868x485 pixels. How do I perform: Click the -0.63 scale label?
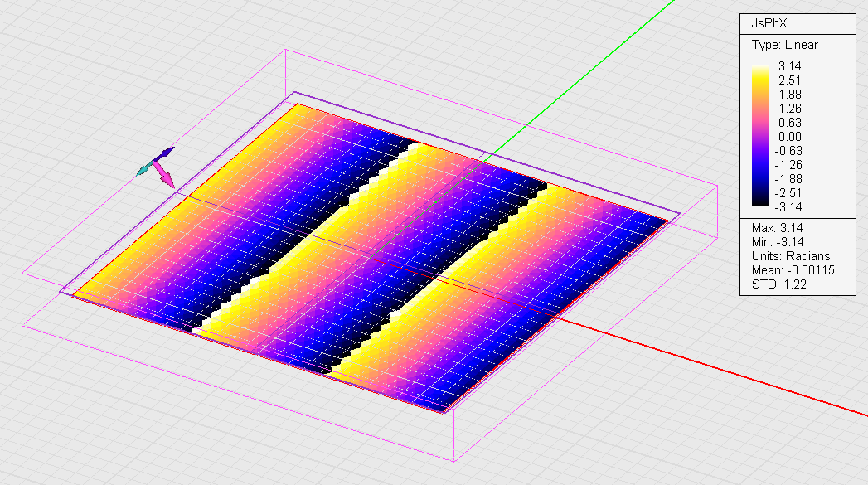click(788, 151)
